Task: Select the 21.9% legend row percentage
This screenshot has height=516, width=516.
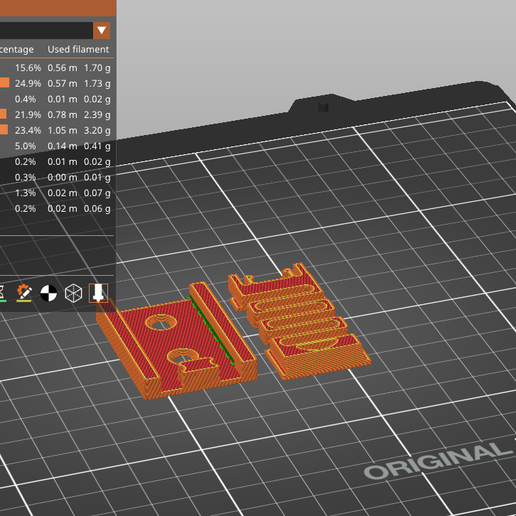Action: tap(28, 115)
